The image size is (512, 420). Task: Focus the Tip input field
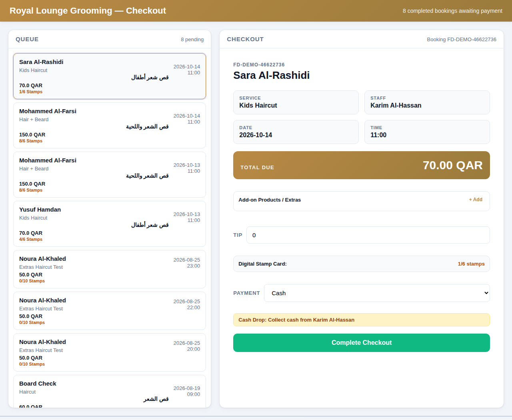[x=368, y=235]
